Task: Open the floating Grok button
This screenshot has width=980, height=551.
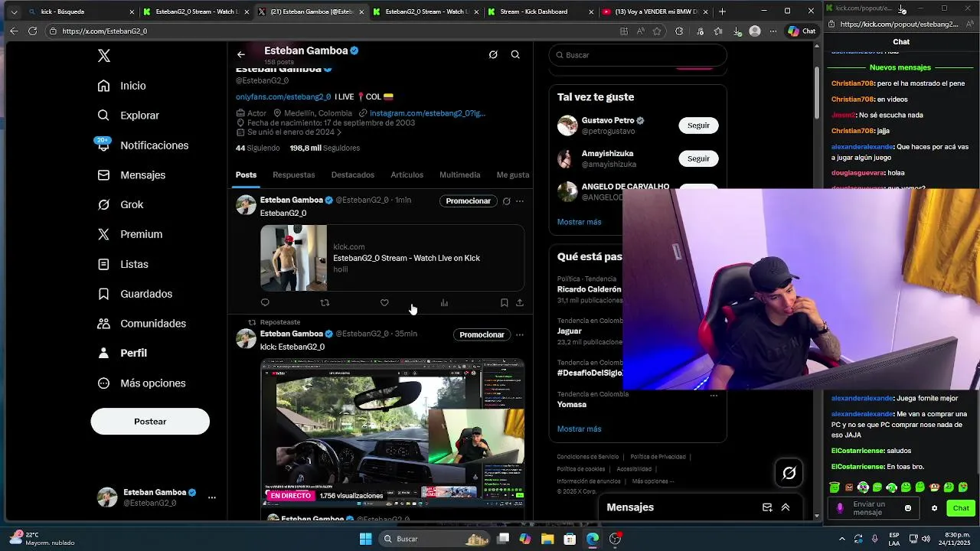Action: (789, 474)
